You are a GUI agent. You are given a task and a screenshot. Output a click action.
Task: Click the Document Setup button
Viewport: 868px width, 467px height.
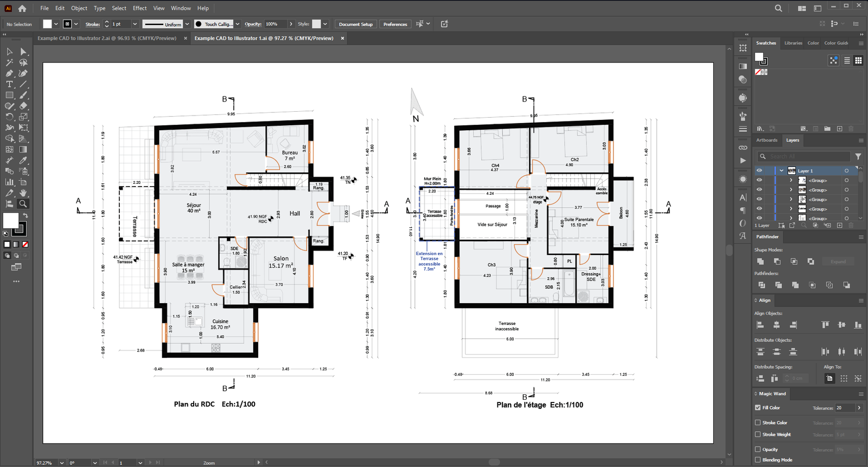(x=355, y=24)
